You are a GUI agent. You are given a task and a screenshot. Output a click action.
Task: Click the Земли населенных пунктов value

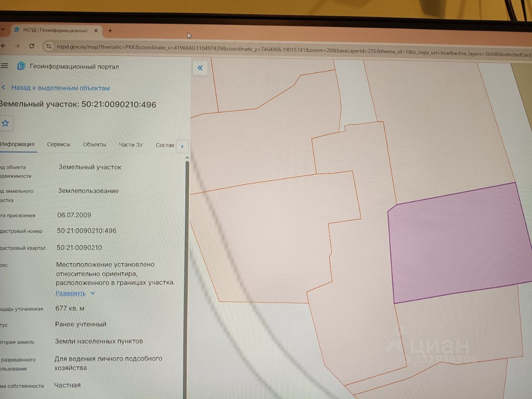(x=99, y=341)
